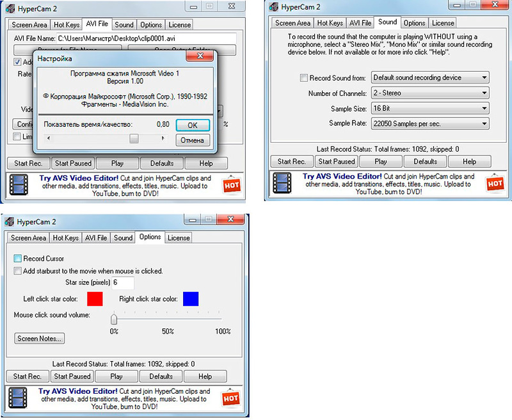Enable "Add starburst to the movie" checkbox
The image size is (512, 420).
click(x=18, y=271)
